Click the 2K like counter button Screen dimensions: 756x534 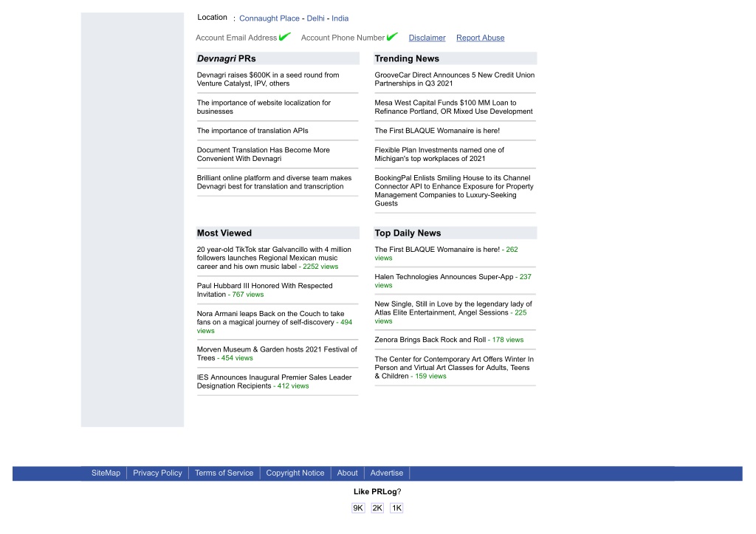[x=377, y=508]
